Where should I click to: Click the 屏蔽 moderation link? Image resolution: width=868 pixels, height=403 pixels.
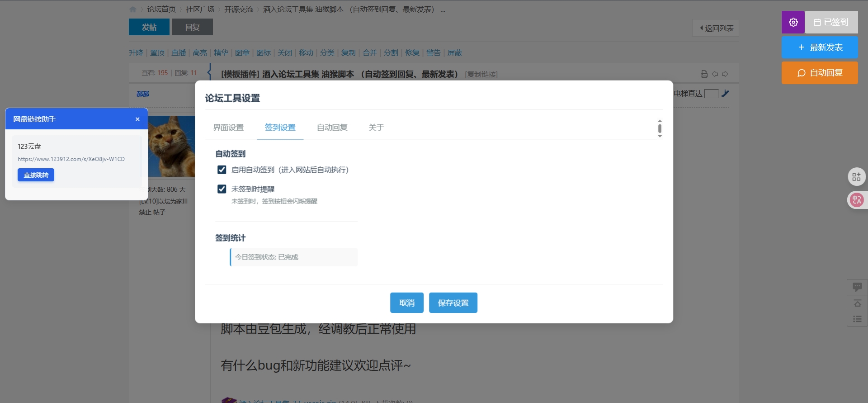455,53
